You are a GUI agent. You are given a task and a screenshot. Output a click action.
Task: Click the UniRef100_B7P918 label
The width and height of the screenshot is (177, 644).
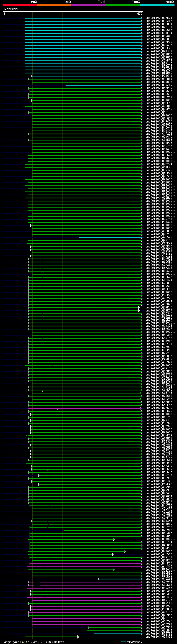click(159, 530)
